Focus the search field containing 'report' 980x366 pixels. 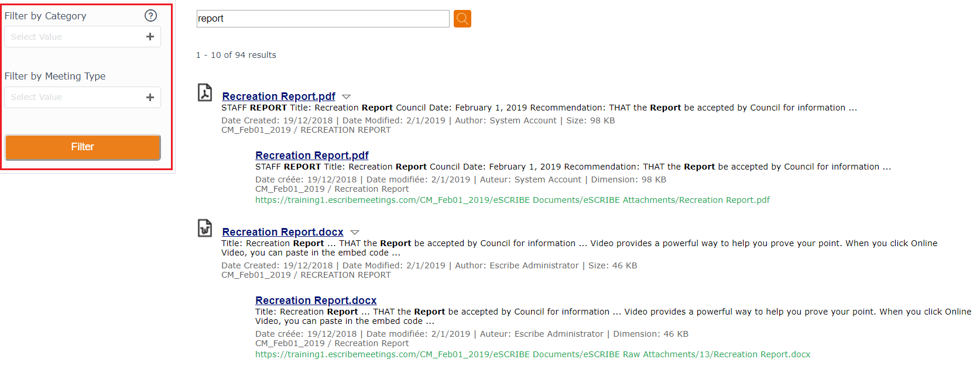point(323,19)
